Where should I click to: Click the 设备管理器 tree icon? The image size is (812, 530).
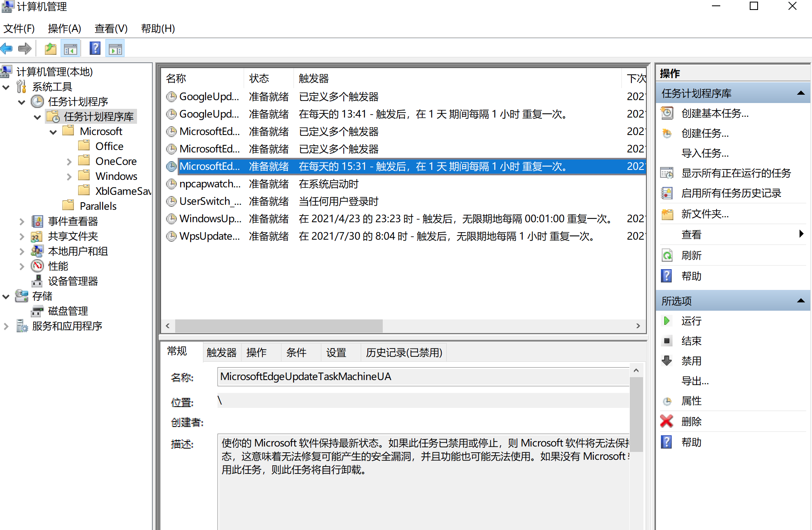coord(37,281)
